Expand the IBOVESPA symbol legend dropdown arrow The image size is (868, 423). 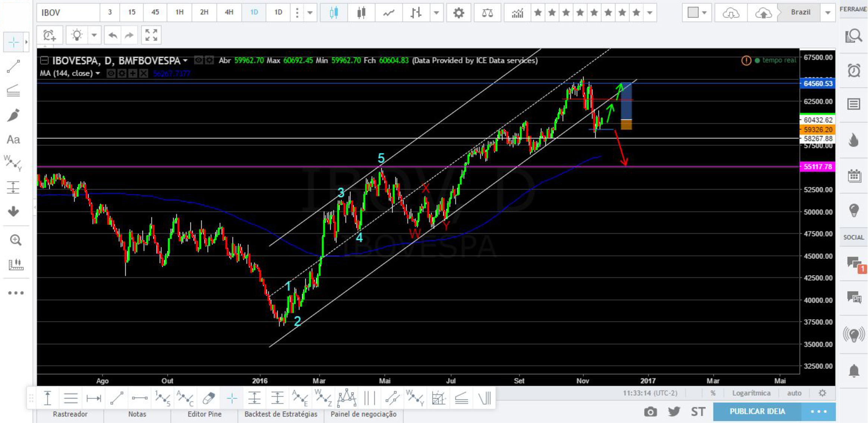pyautogui.click(x=185, y=60)
